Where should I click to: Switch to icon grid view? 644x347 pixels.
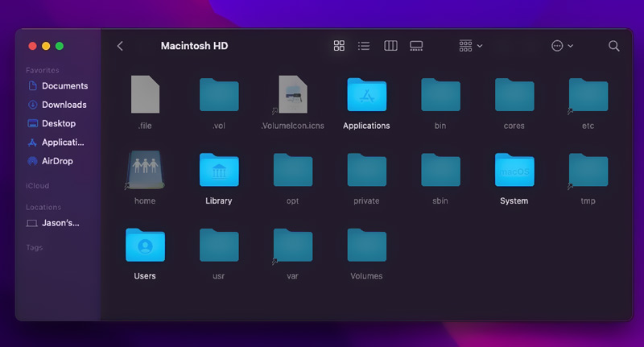pos(339,46)
